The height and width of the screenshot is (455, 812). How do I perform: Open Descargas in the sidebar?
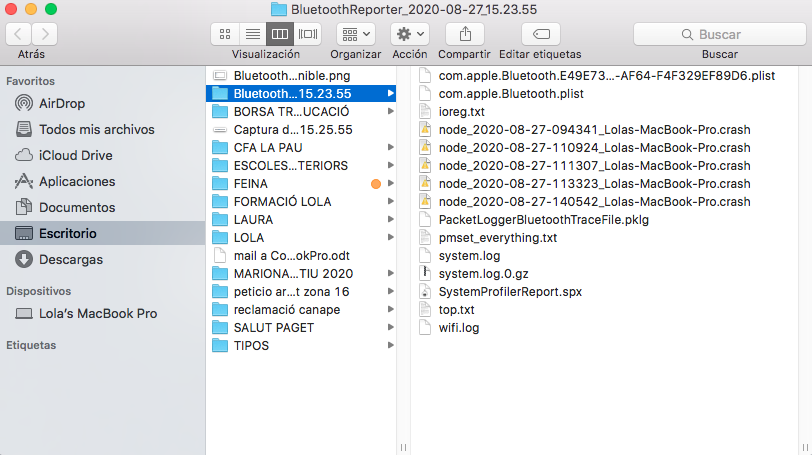click(x=103, y=259)
